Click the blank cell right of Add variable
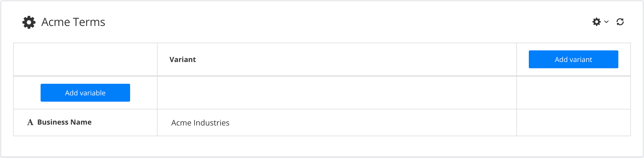The image size is (644, 158). point(337,93)
